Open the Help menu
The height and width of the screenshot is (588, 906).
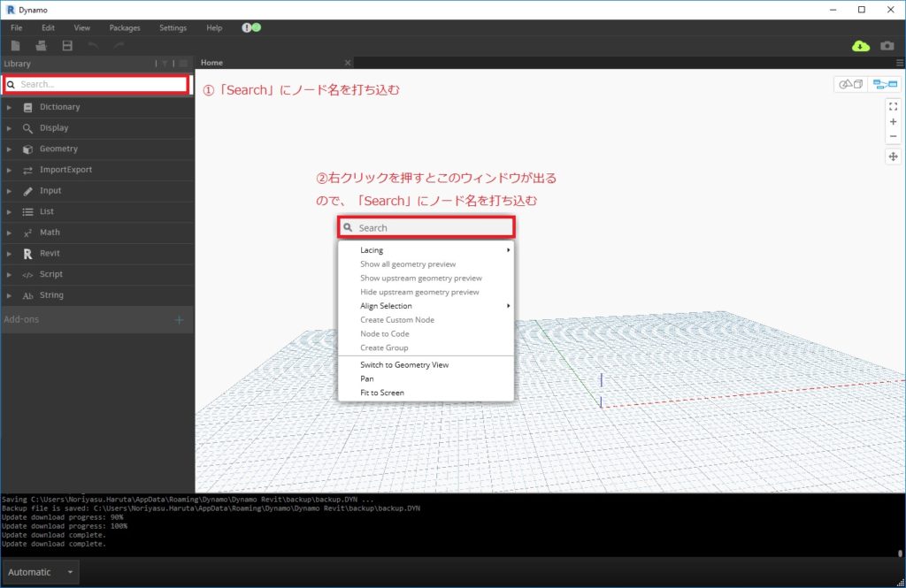(214, 27)
